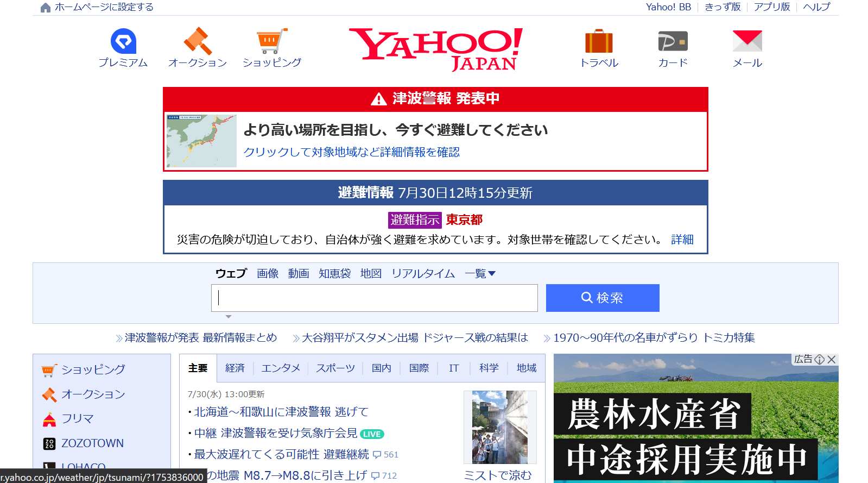Select the 知恵袋 search tab
The height and width of the screenshot is (483, 868).
pyautogui.click(x=334, y=273)
